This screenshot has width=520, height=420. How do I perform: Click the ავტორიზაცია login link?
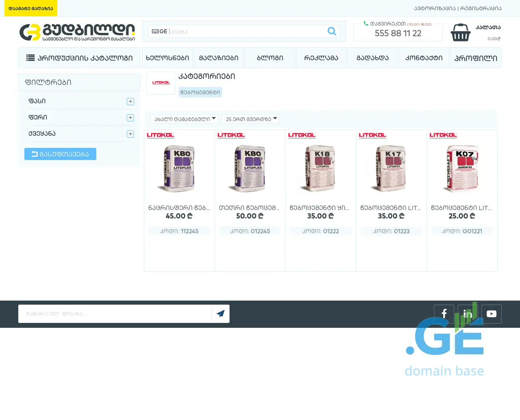coord(435,8)
